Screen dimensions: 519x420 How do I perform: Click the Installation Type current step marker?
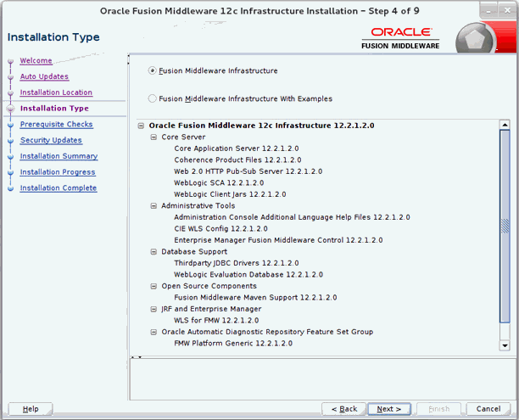(x=10, y=109)
